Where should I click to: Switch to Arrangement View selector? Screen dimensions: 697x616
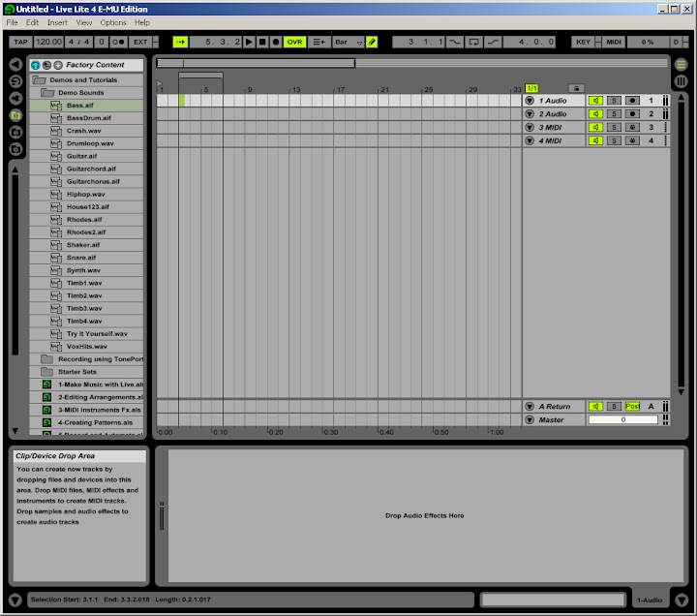681,65
